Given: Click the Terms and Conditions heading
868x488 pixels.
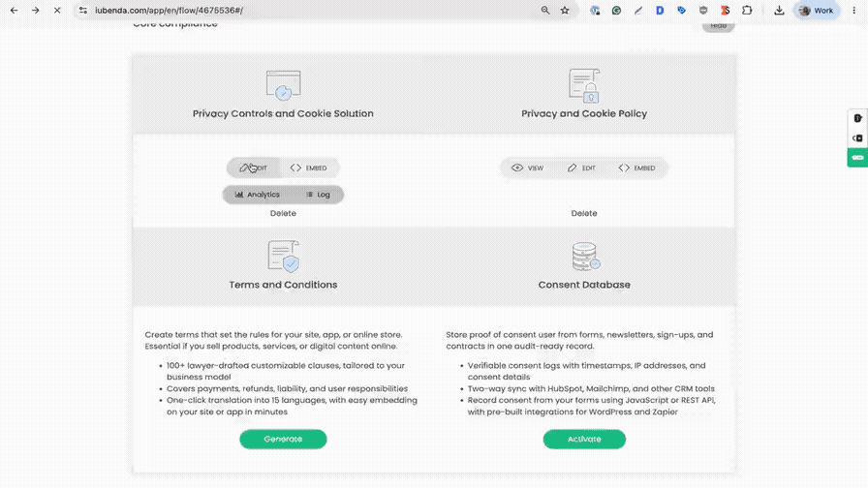Looking at the screenshot, I should (283, 285).
